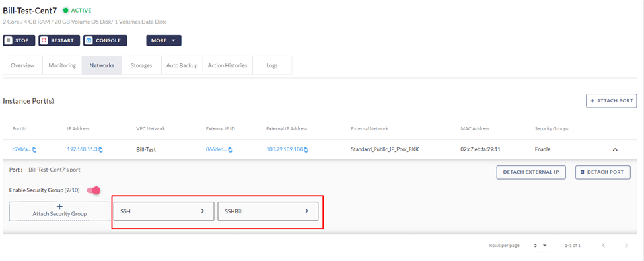Switch to the Overview tab
The height and width of the screenshot is (261, 644).
tap(22, 65)
